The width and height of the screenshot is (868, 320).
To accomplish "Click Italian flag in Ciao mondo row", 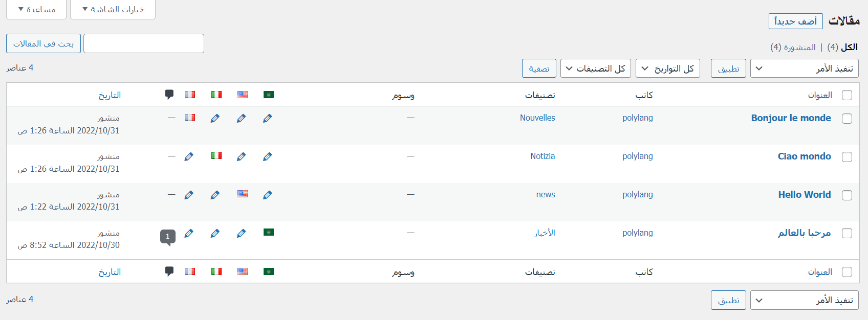I will [x=216, y=155].
